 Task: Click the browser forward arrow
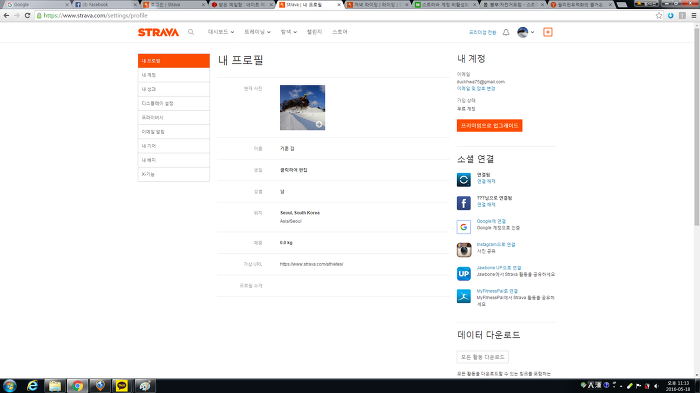click(17, 15)
